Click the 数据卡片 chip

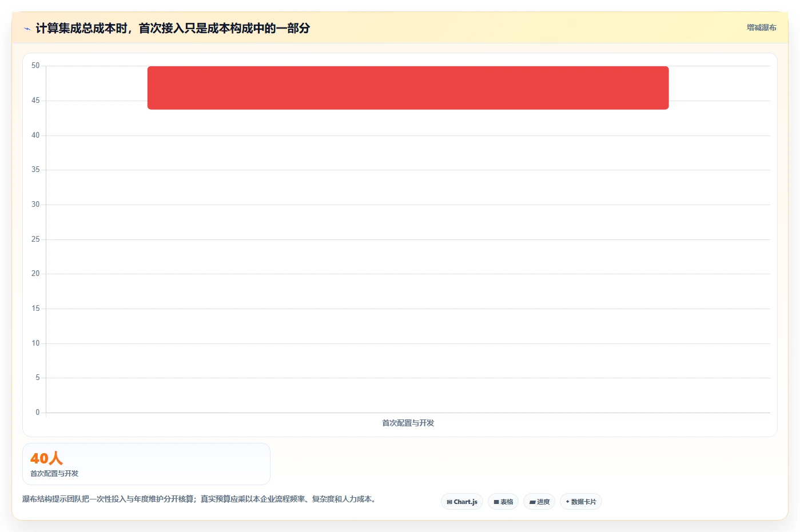581,502
